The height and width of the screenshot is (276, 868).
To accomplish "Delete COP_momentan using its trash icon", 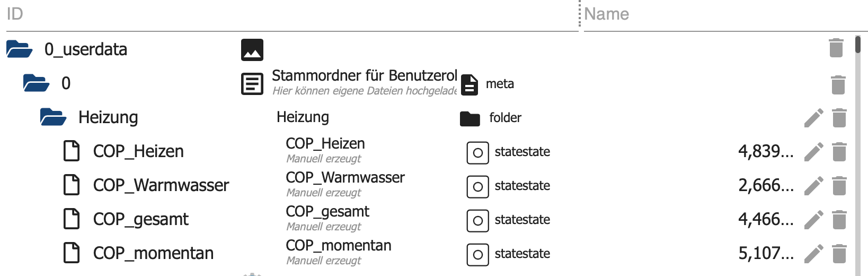I will click(839, 254).
